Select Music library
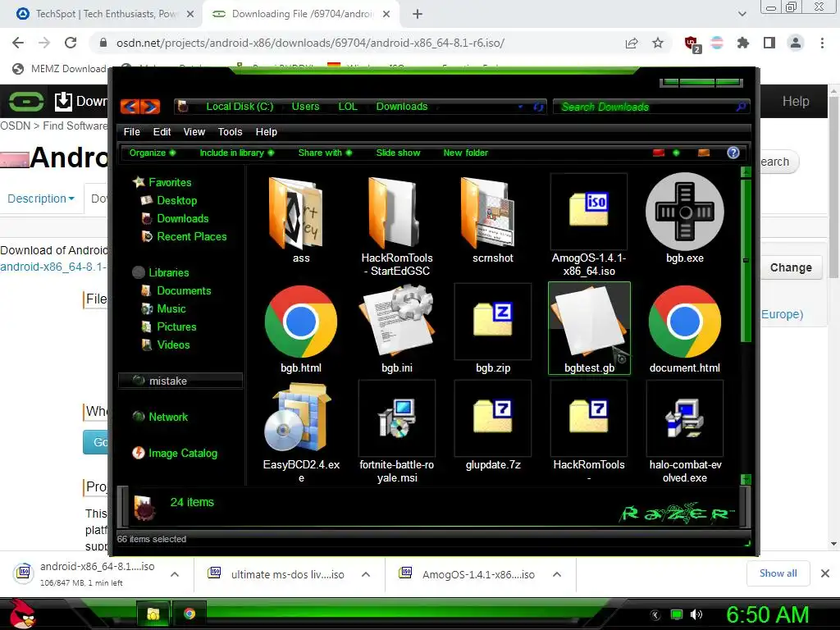This screenshot has width=840, height=630. (x=171, y=309)
